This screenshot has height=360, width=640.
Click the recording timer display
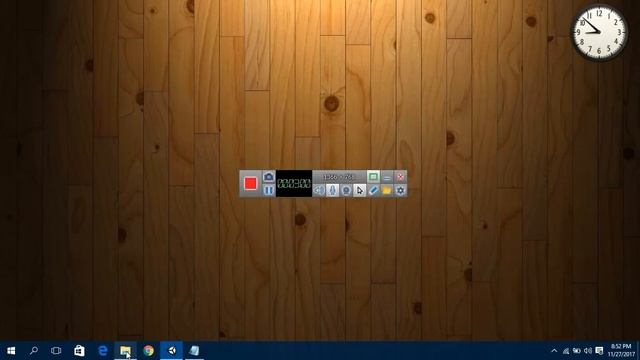[294, 183]
